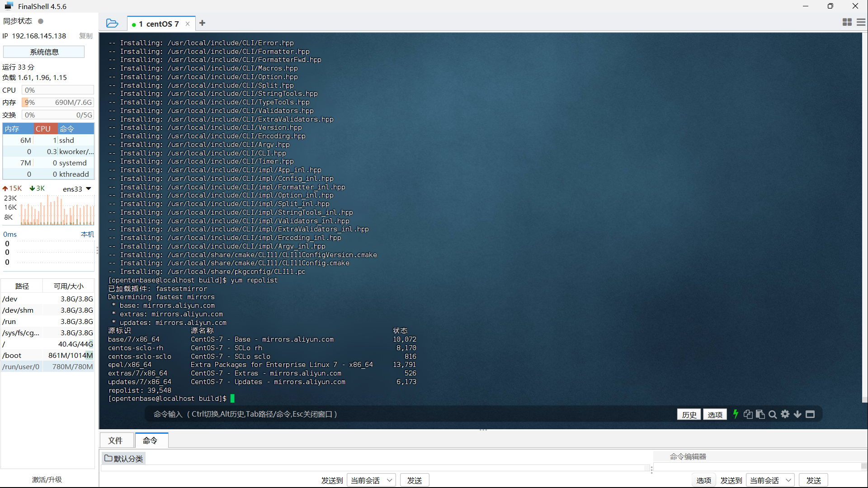The image size is (868, 488).
Task: Open the connection manager folder icon
Action: pos(112,23)
